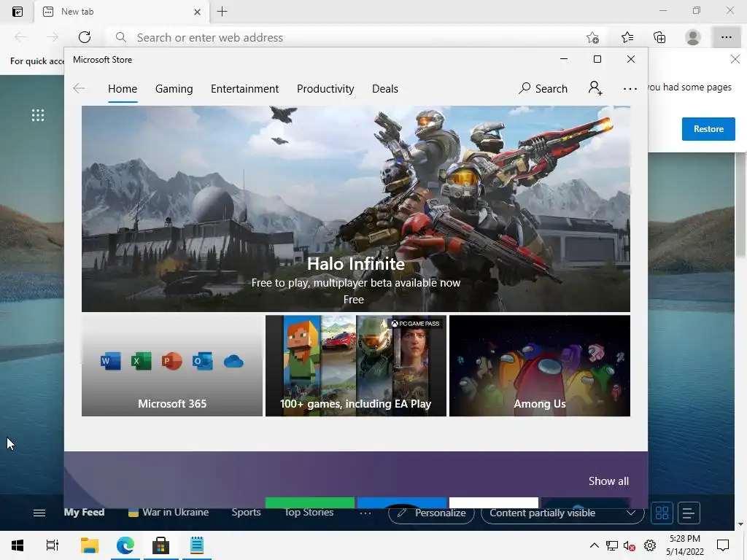Image resolution: width=747 pixels, height=560 pixels.
Task: Open the network tray icon
Action: click(612, 545)
